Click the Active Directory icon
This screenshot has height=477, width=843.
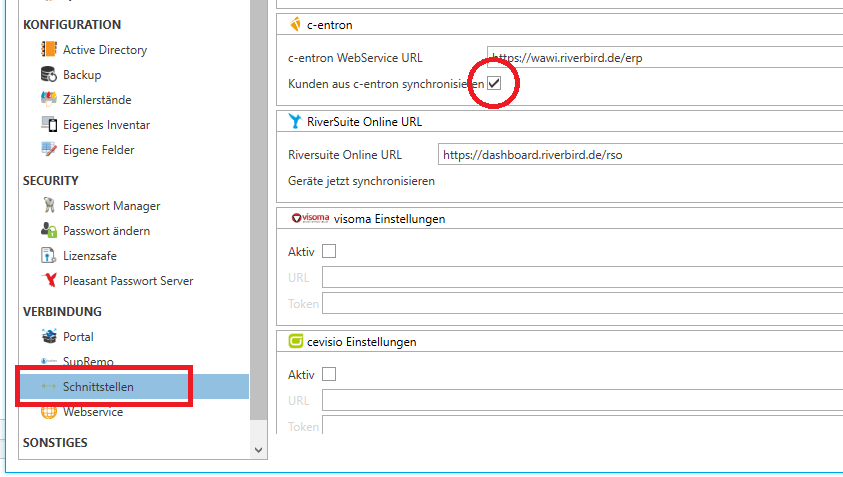click(49, 50)
